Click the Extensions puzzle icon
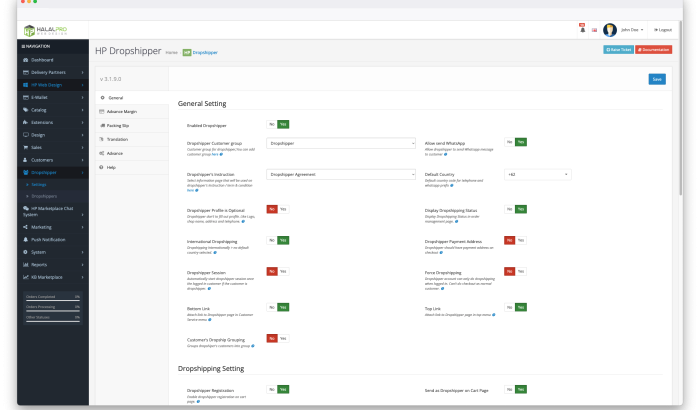The width and height of the screenshot is (700, 410). (x=25, y=122)
